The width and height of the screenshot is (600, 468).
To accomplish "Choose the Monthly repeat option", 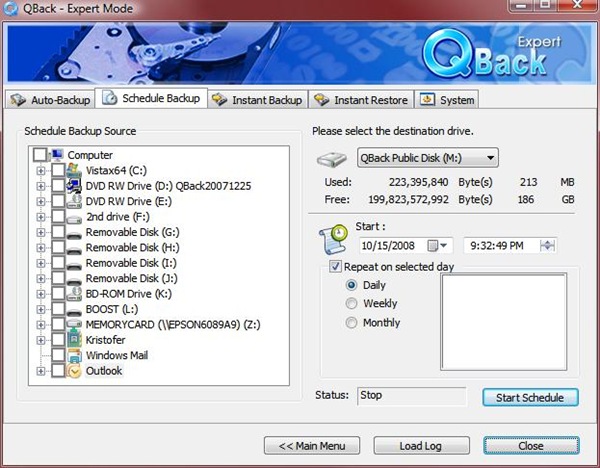I will [350, 323].
